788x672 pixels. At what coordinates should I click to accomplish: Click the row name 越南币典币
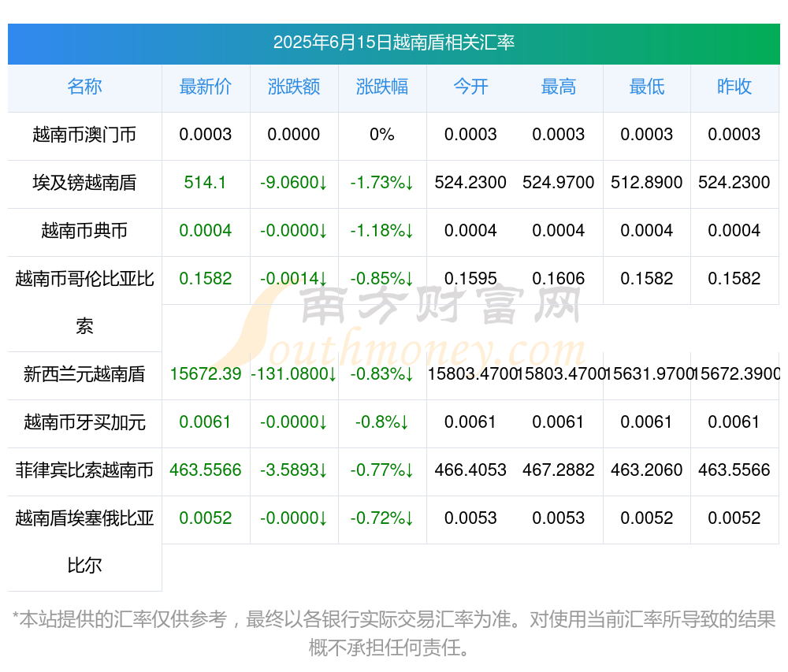coord(84,231)
